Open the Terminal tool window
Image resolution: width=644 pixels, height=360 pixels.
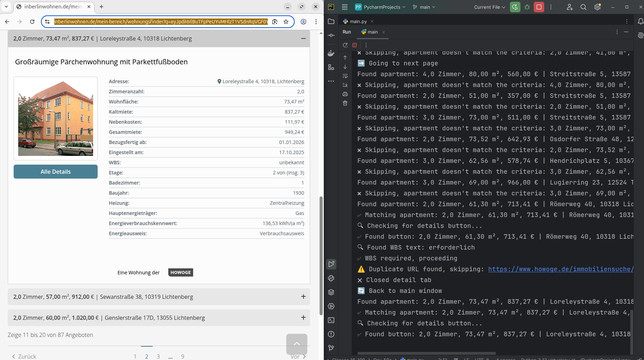331,320
